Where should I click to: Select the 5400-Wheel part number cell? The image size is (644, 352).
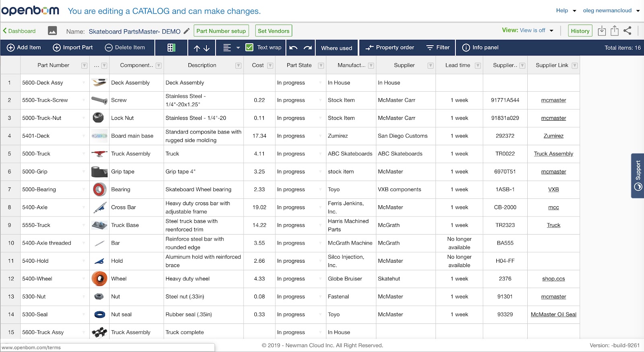point(55,279)
